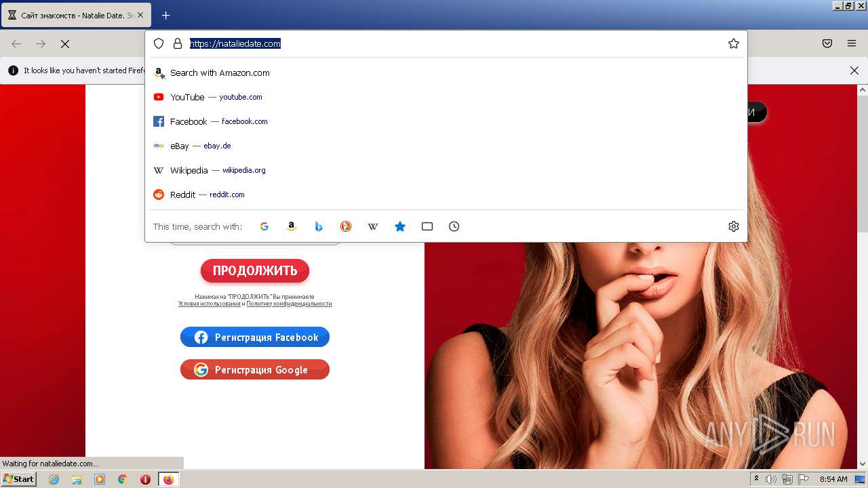Launch Chrome from taskbar
The width and height of the screenshot is (868, 488).
(122, 479)
